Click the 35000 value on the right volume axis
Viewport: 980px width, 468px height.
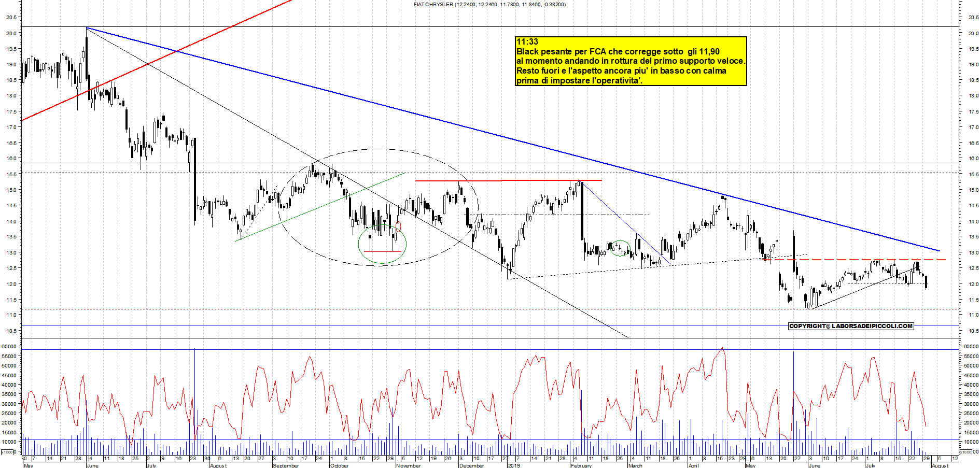pos(971,394)
